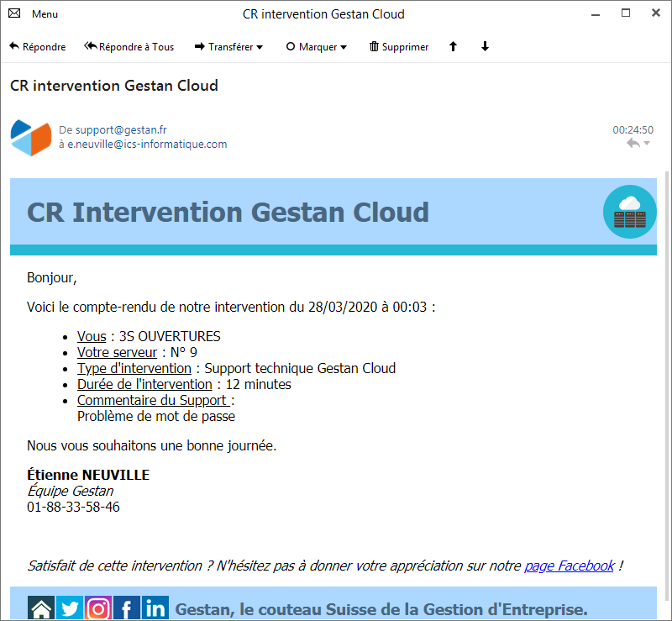Click the quick reply arrow under timestamp

pos(633,144)
